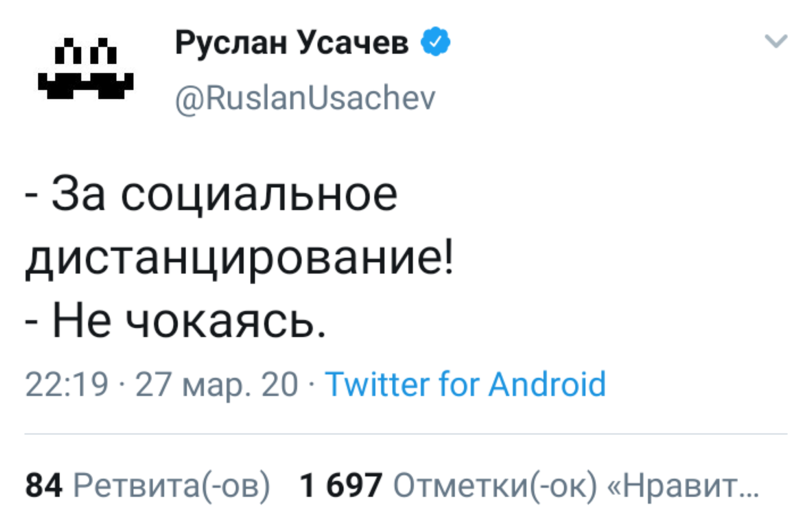Click the word Twitter in source label
The image size is (812, 528).
pyautogui.click(x=377, y=384)
